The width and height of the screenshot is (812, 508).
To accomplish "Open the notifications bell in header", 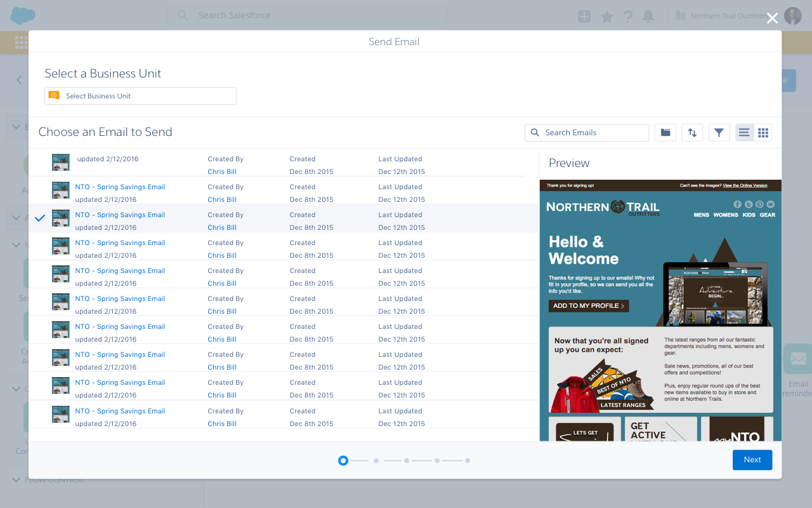I will pos(648,17).
